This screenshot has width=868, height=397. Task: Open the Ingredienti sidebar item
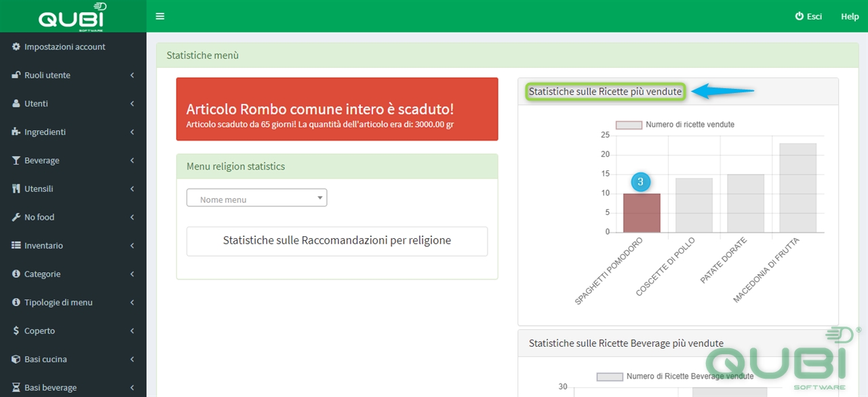coord(73,132)
